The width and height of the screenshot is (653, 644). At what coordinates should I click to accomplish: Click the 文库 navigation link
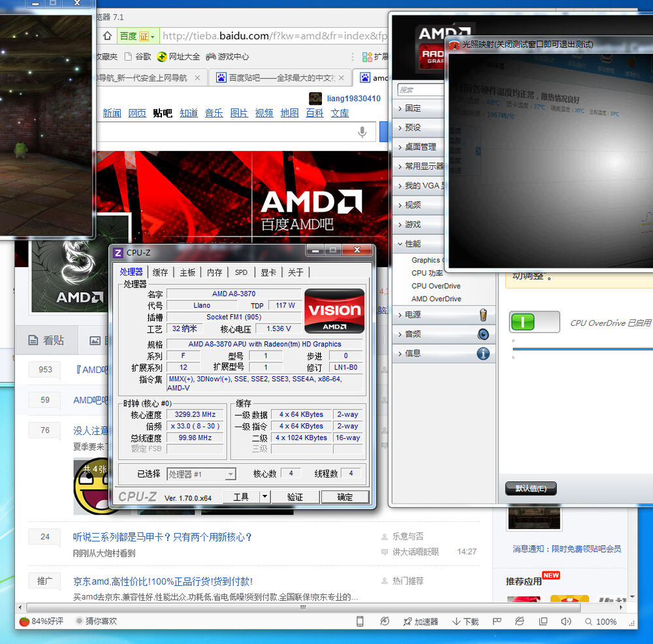pos(340,113)
